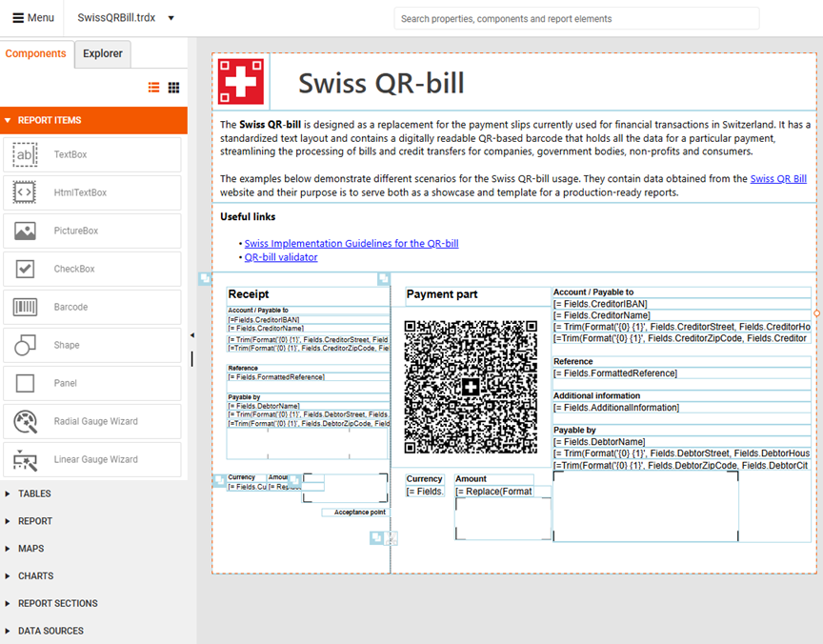Choose the Shape report item
The width and height of the screenshot is (823, 644).
click(91, 345)
